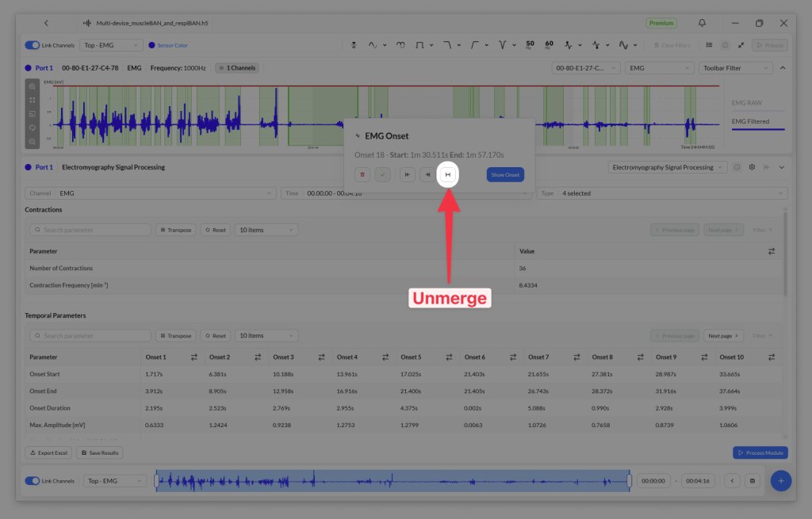Zoom out on the EMG chart
This screenshot has height=519, width=812.
[x=32, y=141]
